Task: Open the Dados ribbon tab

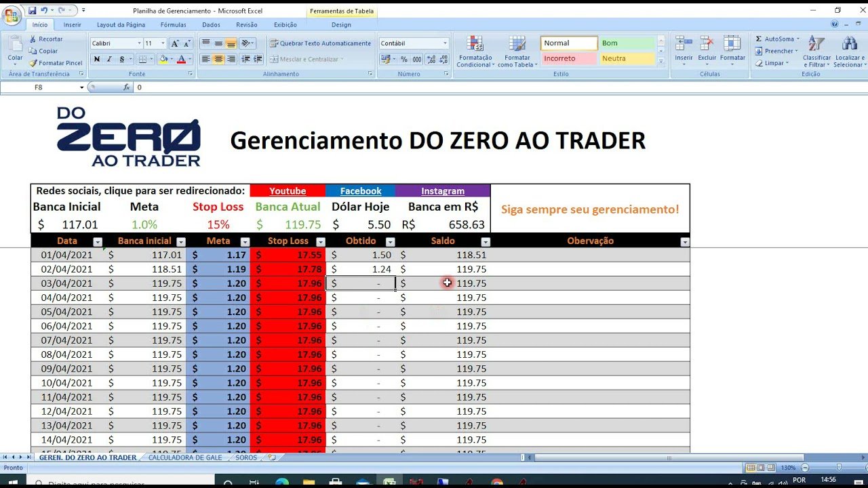Action: click(x=211, y=25)
